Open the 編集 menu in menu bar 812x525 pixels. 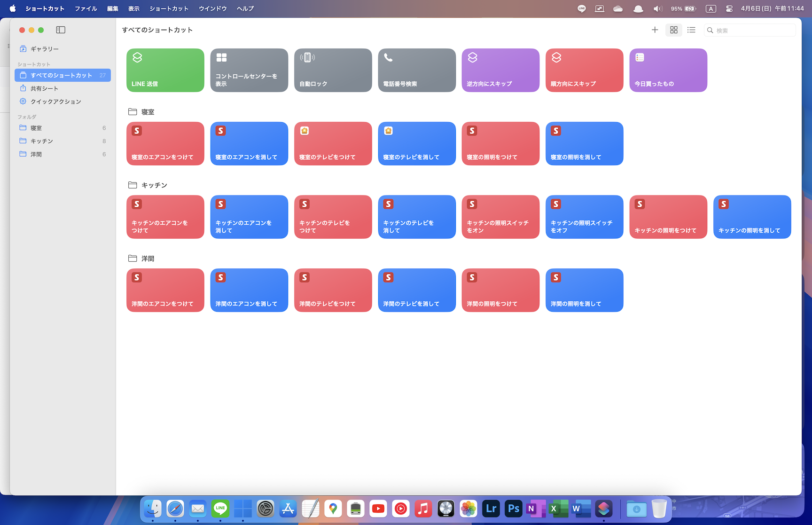[x=112, y=8]
